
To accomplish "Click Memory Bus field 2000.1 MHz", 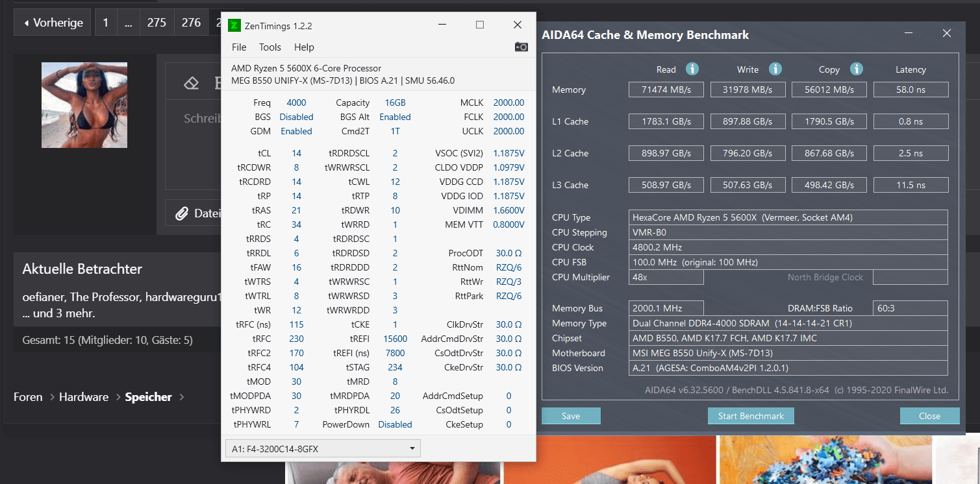I will (x=666, y=308).
